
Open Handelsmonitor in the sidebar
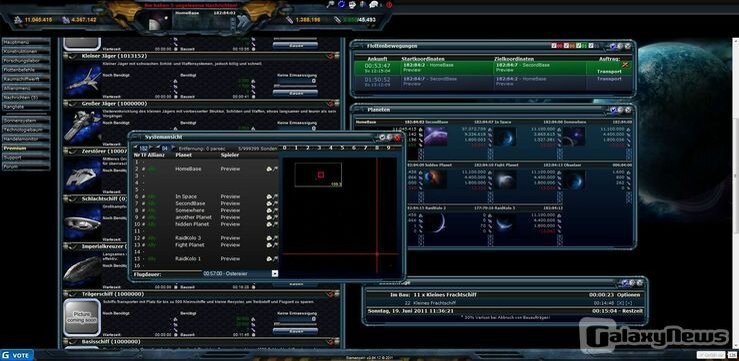pyautogui.click(x=26, y=139)
